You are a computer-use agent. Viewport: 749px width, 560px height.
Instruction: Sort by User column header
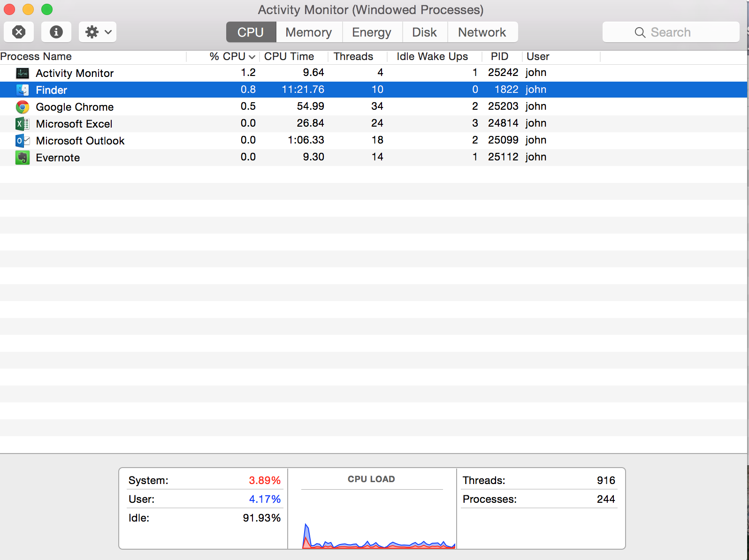561,56
